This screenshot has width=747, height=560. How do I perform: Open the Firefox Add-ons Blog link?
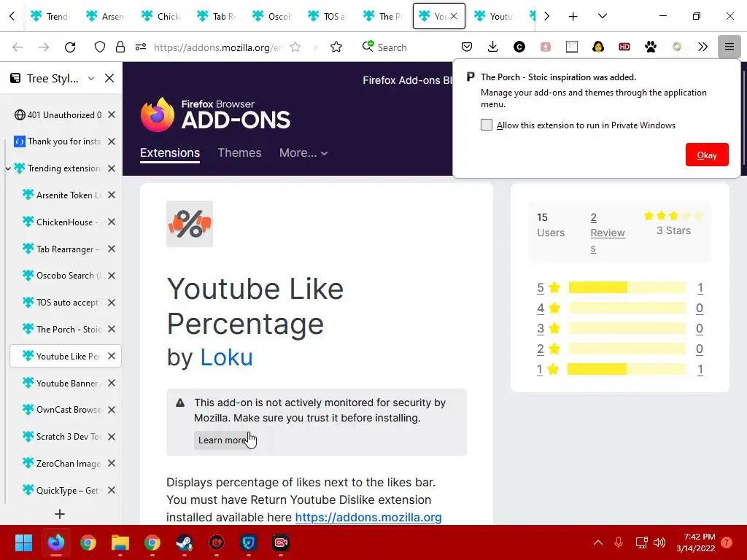pyautogui.click(x=407, y=80)
